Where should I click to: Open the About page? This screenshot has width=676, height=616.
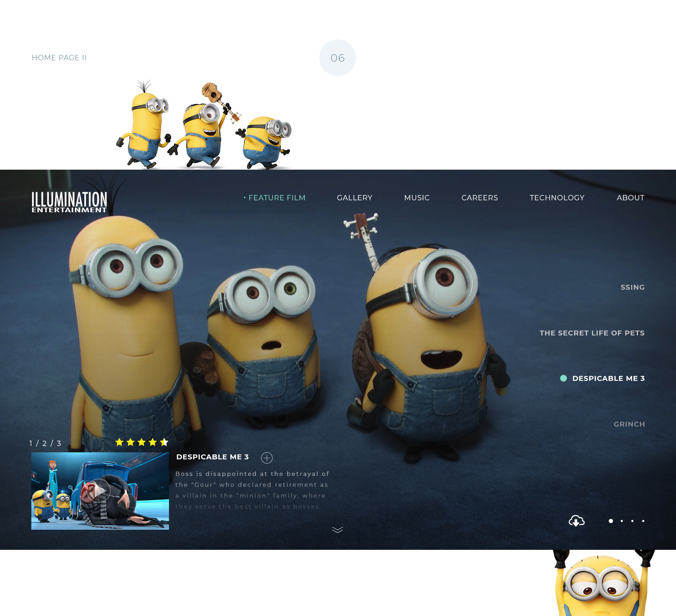coord(630,198)
